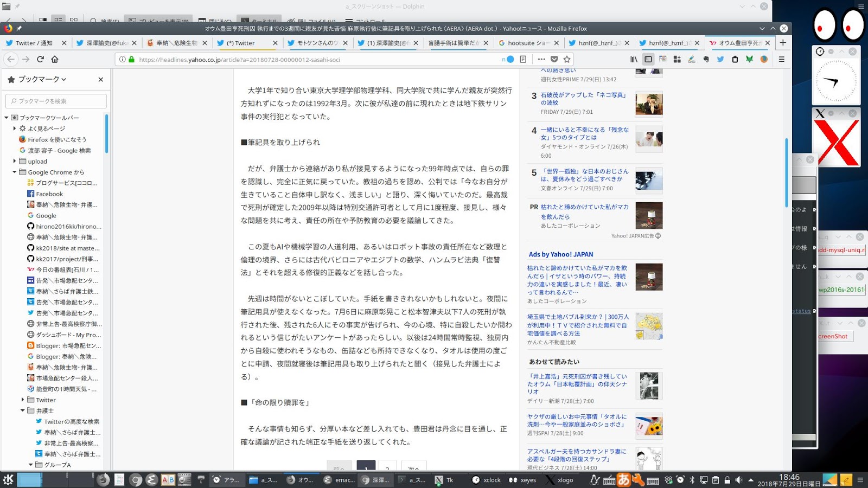Click the Japanese input あ tray icon
Viewport: 868px width, 488px height.
(x=623, y=479)
